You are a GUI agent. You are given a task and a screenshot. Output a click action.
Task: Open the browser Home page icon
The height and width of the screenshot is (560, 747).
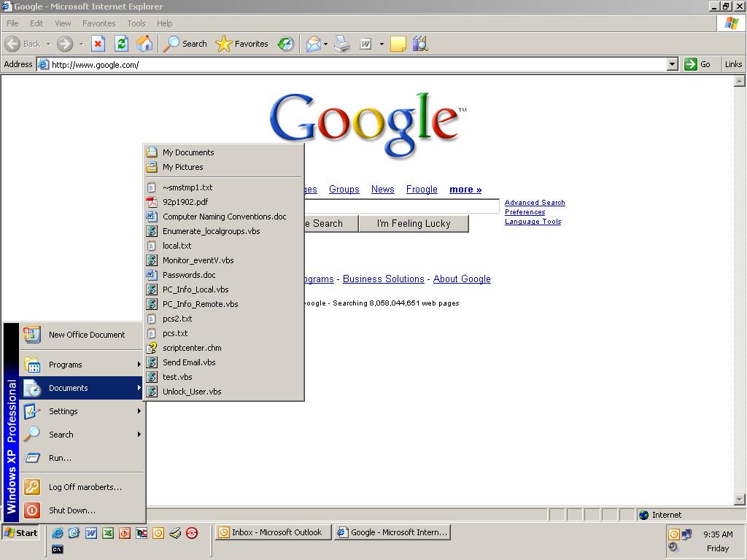pos(144,44)
